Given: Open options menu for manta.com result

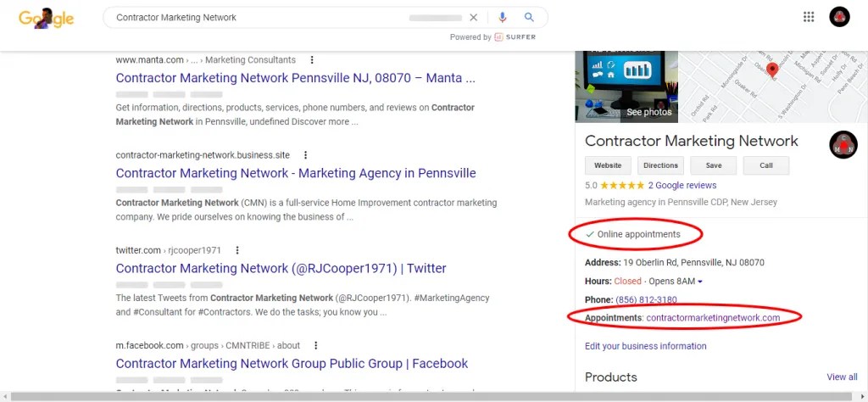Looking at the screenshot, I should point(312,60).
